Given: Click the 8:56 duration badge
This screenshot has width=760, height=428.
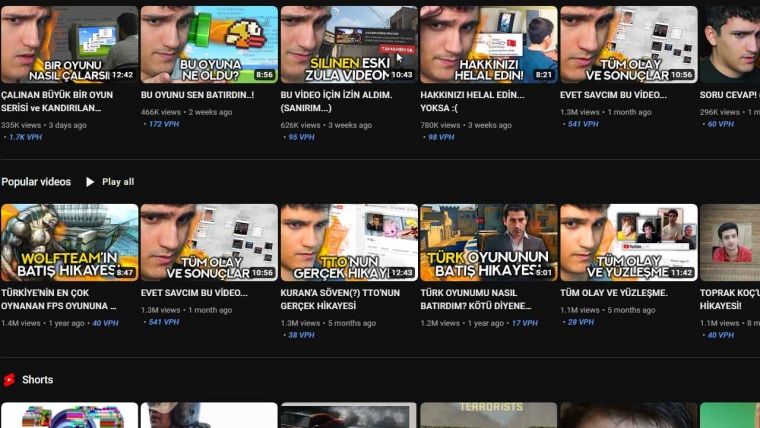Looking at the screenshot, I should [x=264, y=75].
